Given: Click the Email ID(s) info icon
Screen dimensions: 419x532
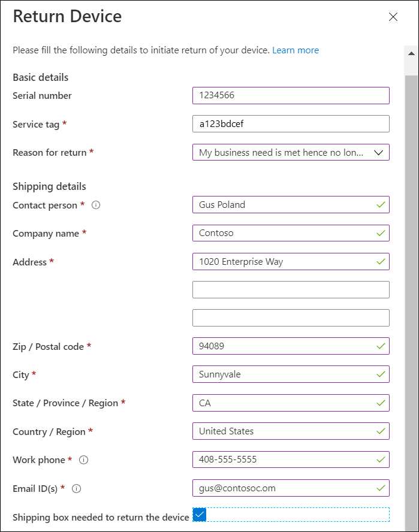Looking at the screenshot, I should [x=76, y=489].
